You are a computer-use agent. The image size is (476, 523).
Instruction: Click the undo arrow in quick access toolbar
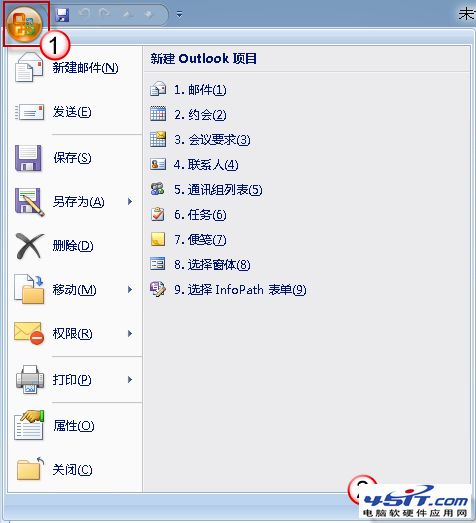click(84, 14)
